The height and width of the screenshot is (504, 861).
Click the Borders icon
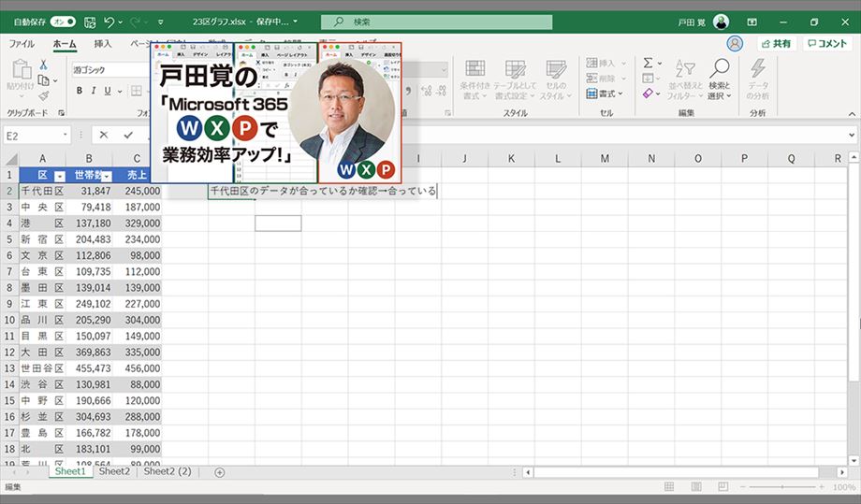[x=137, y=91]
